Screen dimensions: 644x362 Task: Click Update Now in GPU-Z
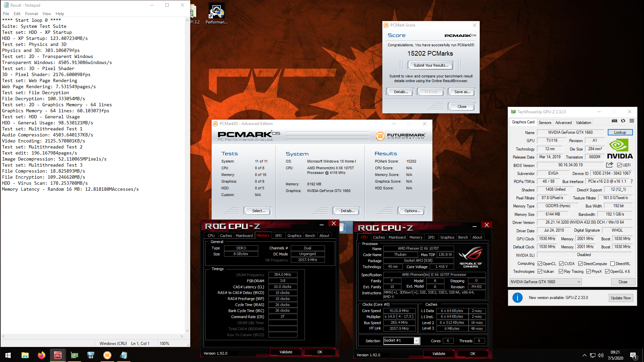pyautogui.click(x=621, y=298)
